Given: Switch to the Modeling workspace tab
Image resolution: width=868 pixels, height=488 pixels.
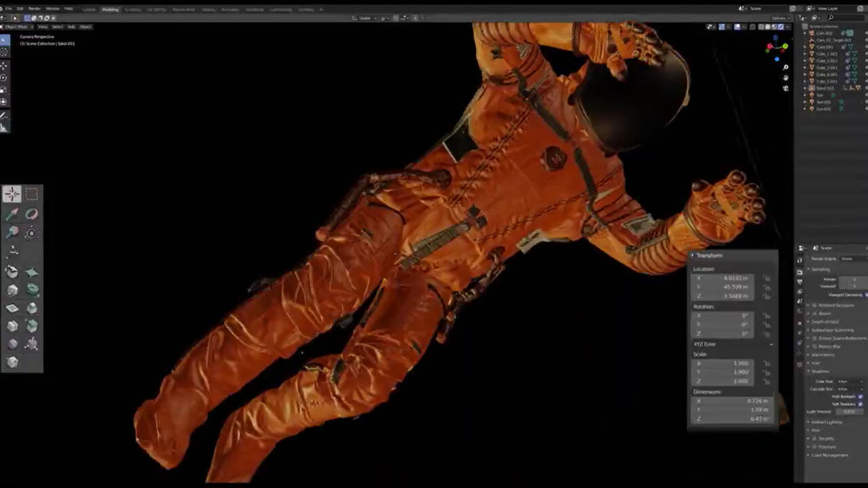Looking at the screenshot, I should point(110,9).
